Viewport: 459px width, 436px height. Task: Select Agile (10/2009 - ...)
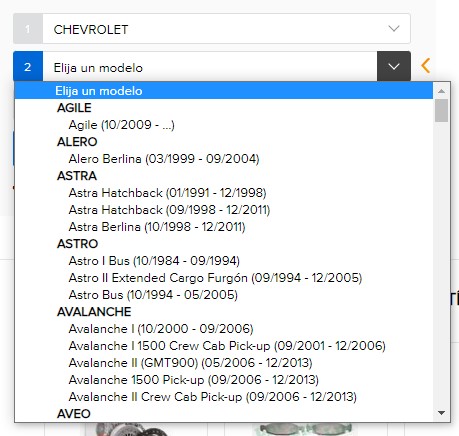click(224, 125)
